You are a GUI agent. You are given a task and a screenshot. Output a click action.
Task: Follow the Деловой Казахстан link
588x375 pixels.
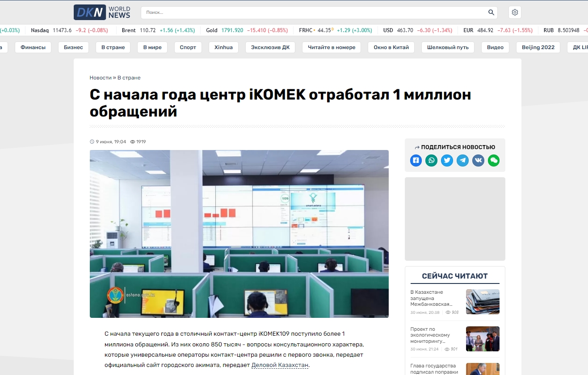280,365
